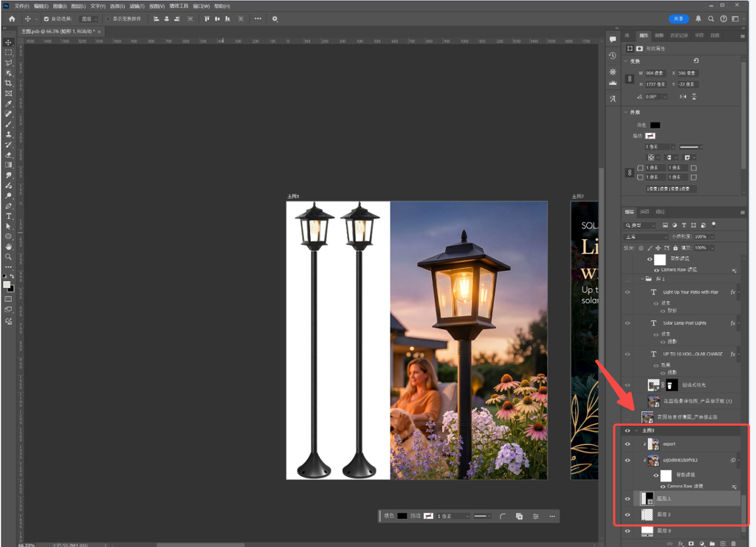
Task: Select the Hand tool
Action: click(8, 247)
